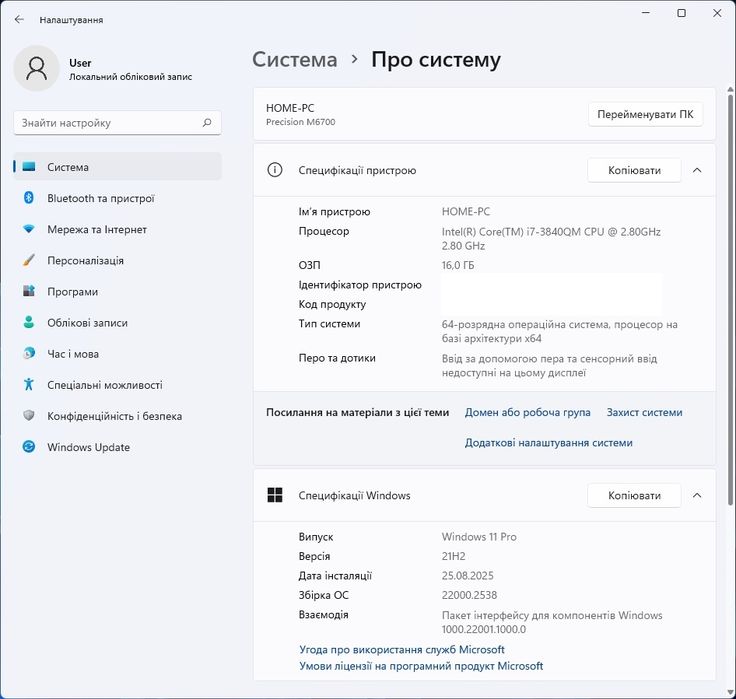The width and height of the screenshot is (736, 699).
Task: Open the User account avatar
Action: [37, 69]
